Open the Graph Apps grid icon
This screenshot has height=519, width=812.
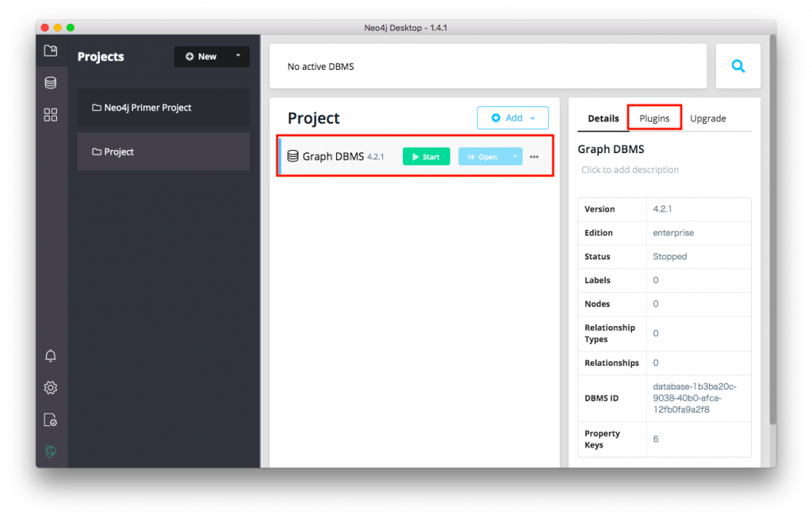[x=51, y=115]
